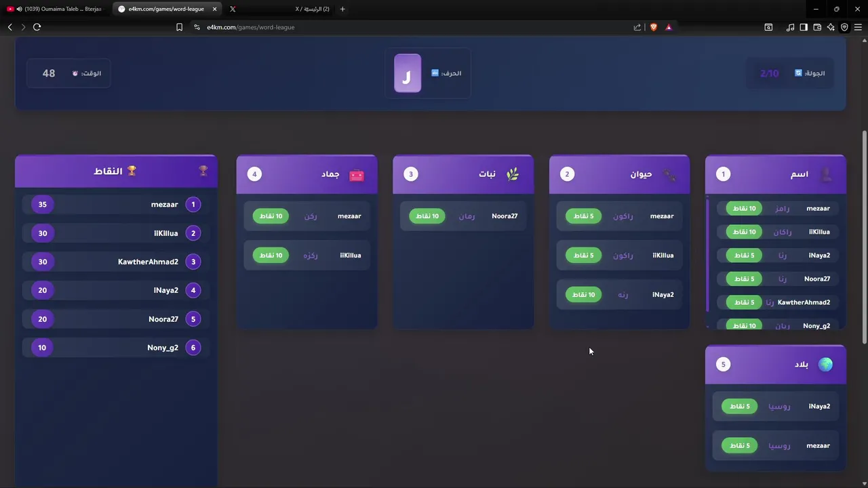Viewport: 868px width, 488px height.
Task: Open a new browser tab
Action: [342, 9]
